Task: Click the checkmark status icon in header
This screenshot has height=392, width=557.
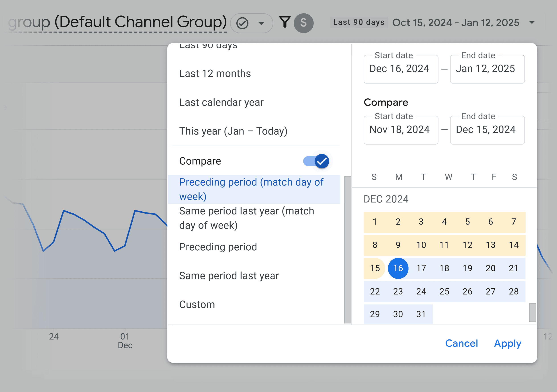Action: [242, 23]
